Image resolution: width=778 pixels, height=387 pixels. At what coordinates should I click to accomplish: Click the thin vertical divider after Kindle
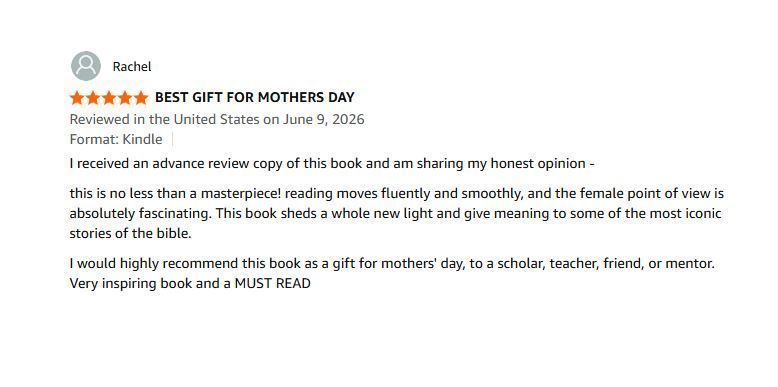[x=172, y=139]
